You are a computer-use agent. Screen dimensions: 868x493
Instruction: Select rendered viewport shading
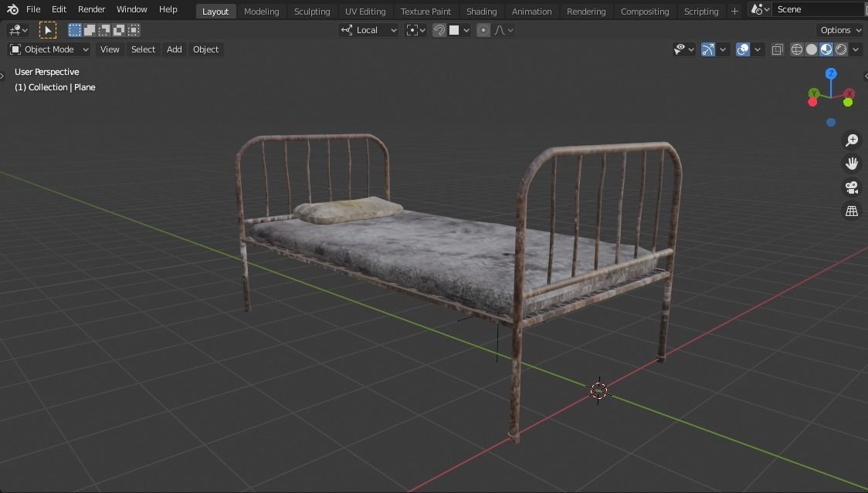(841, 49)
